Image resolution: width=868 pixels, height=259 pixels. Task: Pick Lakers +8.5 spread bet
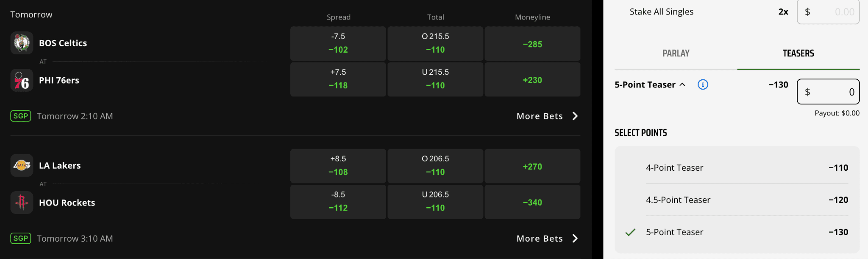pos(338,166)
